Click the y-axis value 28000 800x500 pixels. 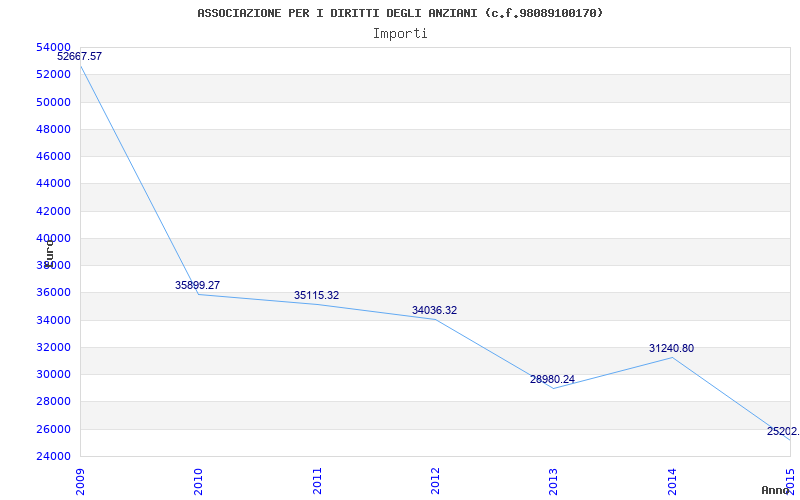[54, 402]
